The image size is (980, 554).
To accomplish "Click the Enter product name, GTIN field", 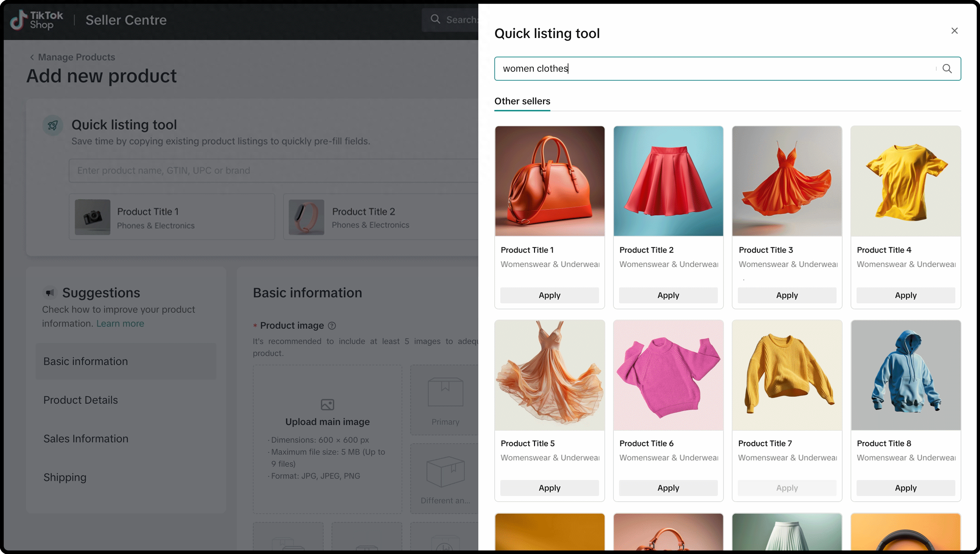I will pyautogui.click(x=274, y=170).
